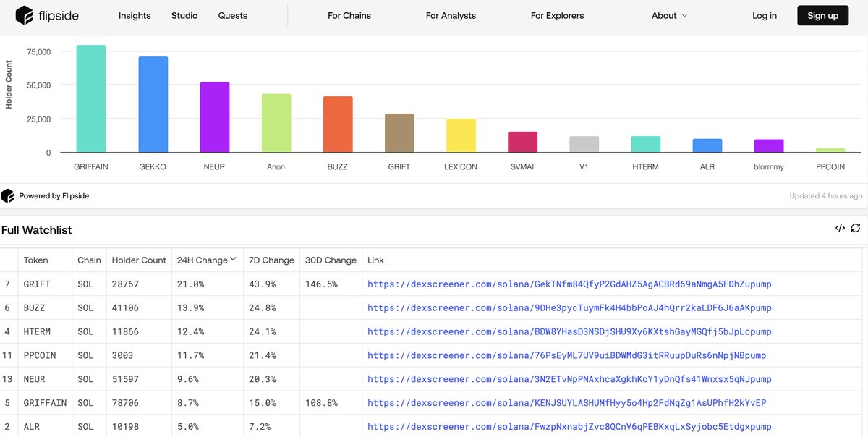Viewport: 868px width, 437px height.
Task: Click the Log in button
Action: [765, 15]
